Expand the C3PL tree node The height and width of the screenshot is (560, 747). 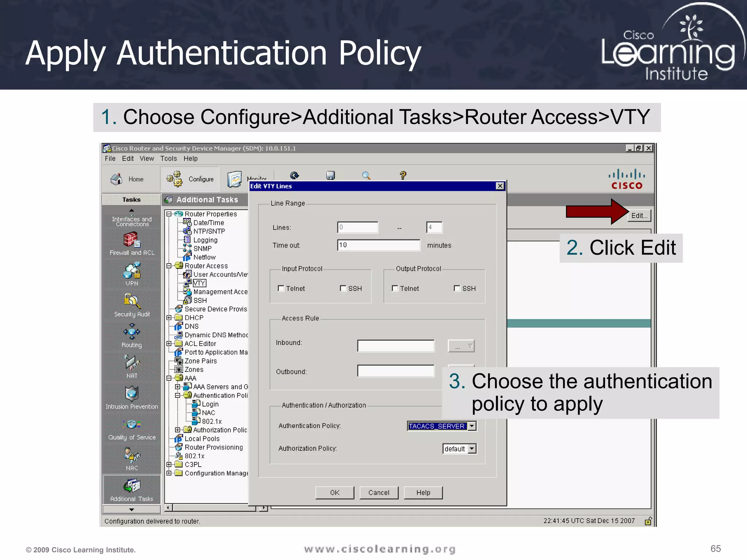[x=169, y=464]
